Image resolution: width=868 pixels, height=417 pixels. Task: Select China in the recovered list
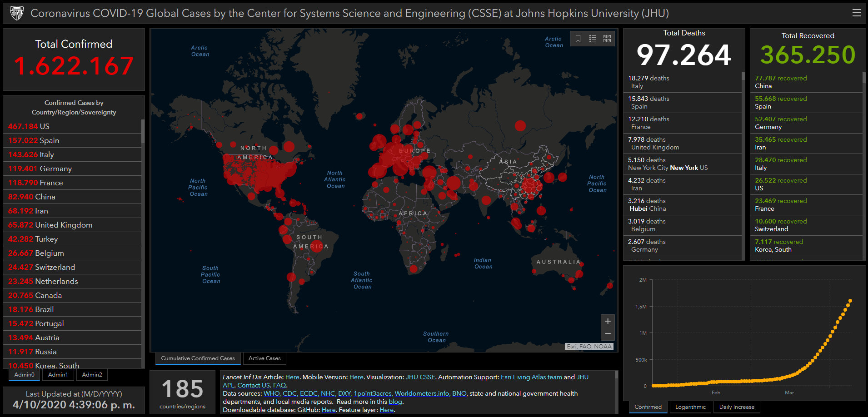click(781, 82)
